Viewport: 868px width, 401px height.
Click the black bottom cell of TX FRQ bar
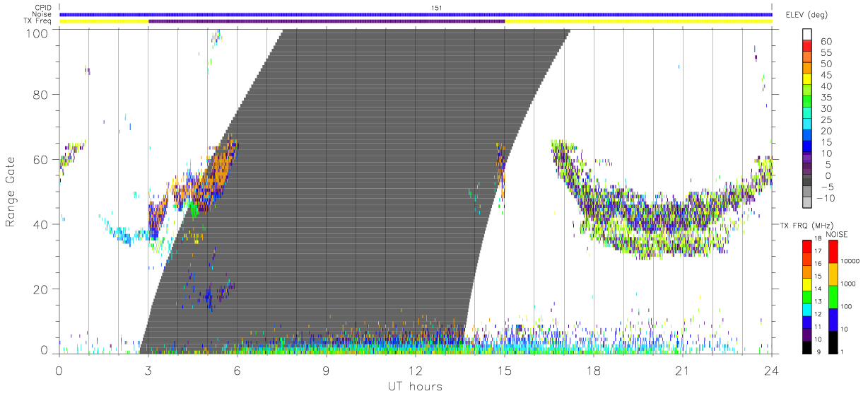[807, 347]
